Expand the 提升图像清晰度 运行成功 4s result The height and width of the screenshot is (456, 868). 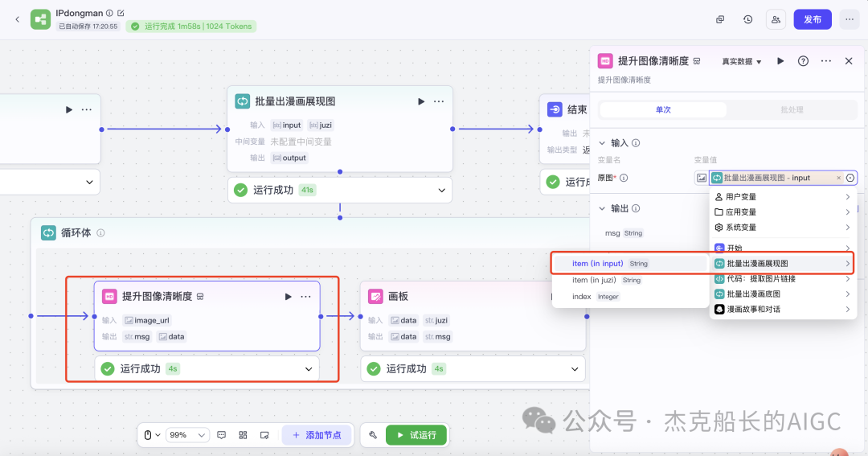(309, 369)
